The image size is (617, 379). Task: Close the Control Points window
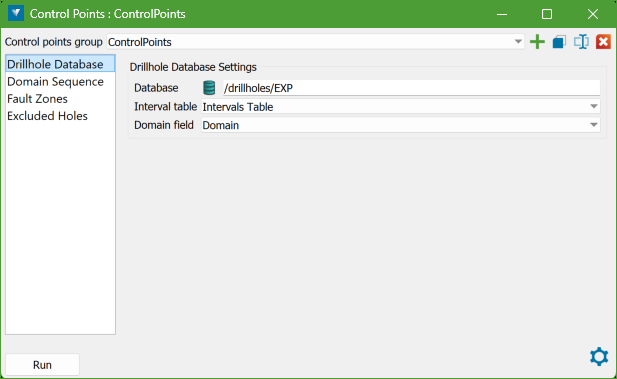pyautogui.click(x=593, y=14)
